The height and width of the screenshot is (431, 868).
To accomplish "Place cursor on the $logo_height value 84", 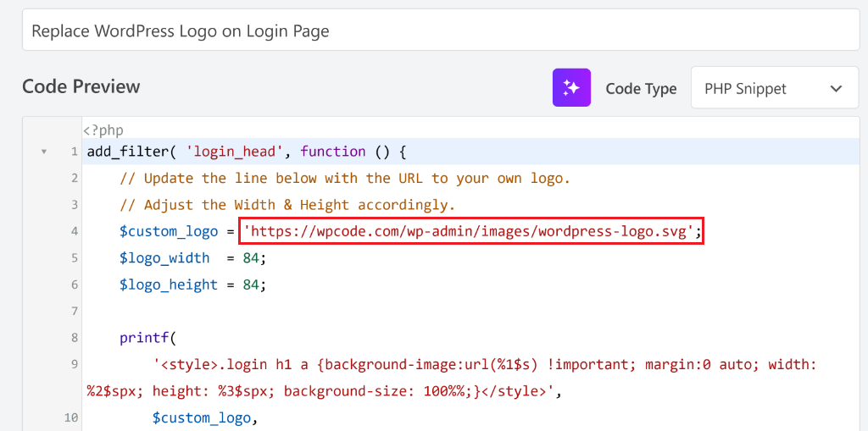I will (250, 285).
